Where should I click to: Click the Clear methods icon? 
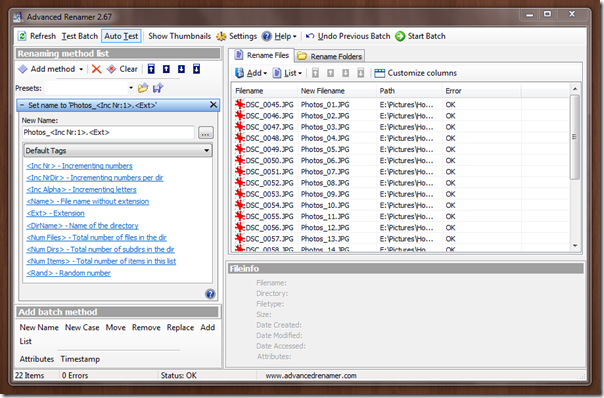[x=111, y=69]
